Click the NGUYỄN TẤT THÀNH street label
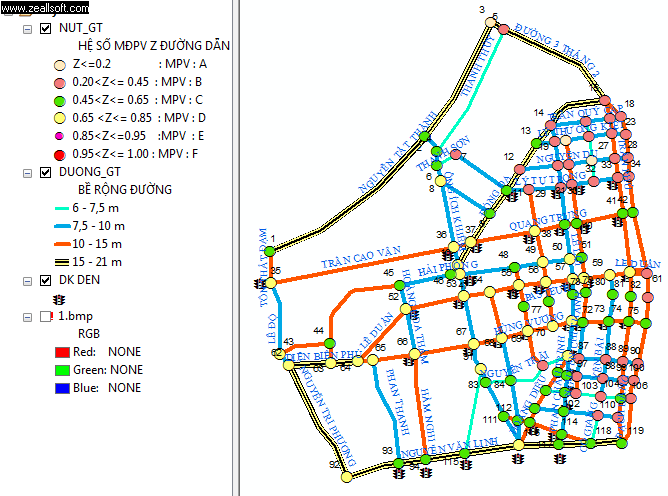The width and height of the screenshot is (668, 496). point(398,152)
